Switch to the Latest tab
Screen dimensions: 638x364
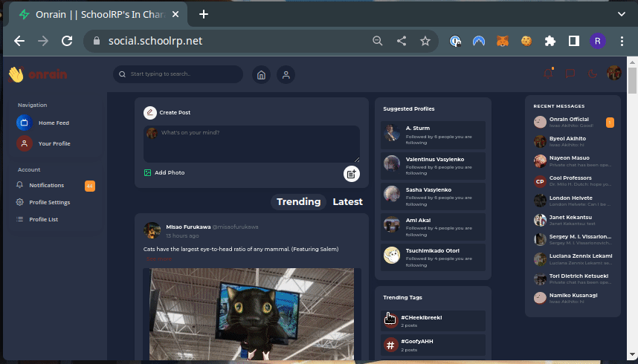[x=347, y=202]
